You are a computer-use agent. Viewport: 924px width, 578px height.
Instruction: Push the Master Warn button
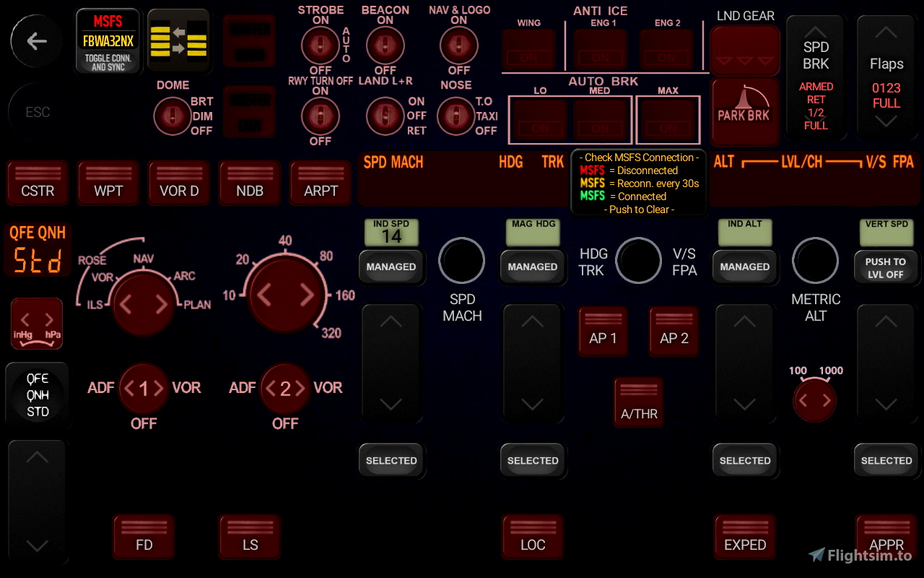coord(249,40)
